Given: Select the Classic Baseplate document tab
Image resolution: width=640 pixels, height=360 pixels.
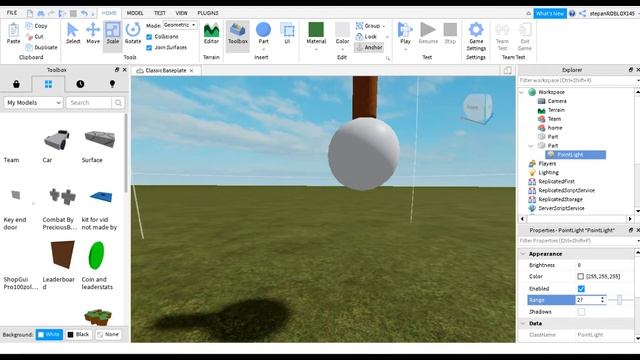Looking at the screenshot, I should (165, 71).
